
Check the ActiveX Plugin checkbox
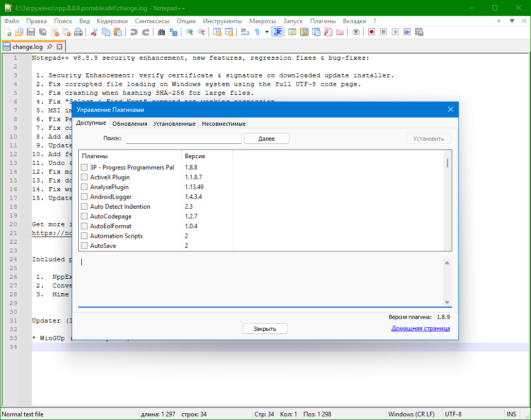pos(84,177)
